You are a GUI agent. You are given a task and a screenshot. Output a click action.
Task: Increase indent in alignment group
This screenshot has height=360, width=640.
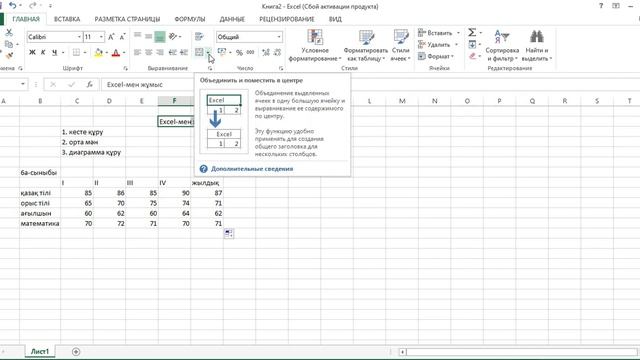(184, 52)
